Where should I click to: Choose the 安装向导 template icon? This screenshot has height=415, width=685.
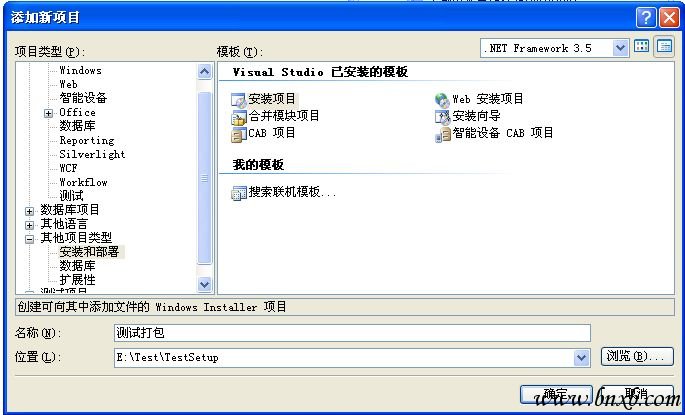click(x=443, y=117)
